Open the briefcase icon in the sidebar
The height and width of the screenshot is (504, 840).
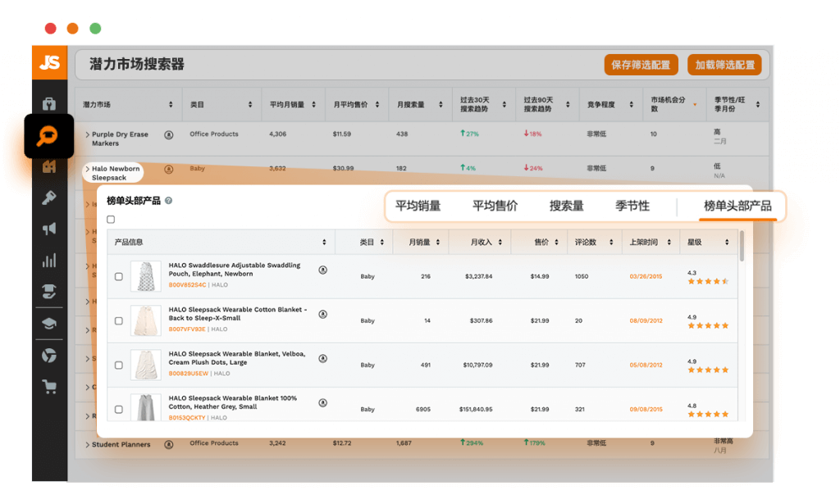point(49,104)
